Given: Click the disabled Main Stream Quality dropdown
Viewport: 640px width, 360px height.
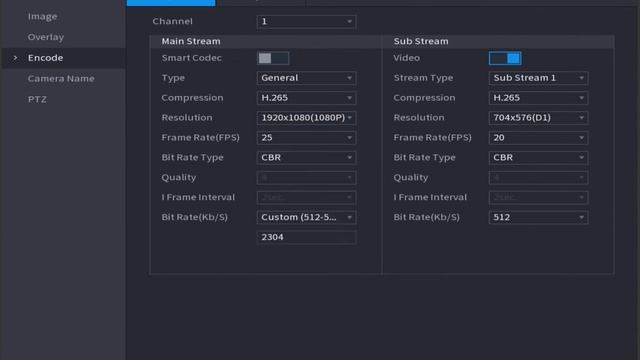Looking at the screenshot, I should click(x=306, y=178).
